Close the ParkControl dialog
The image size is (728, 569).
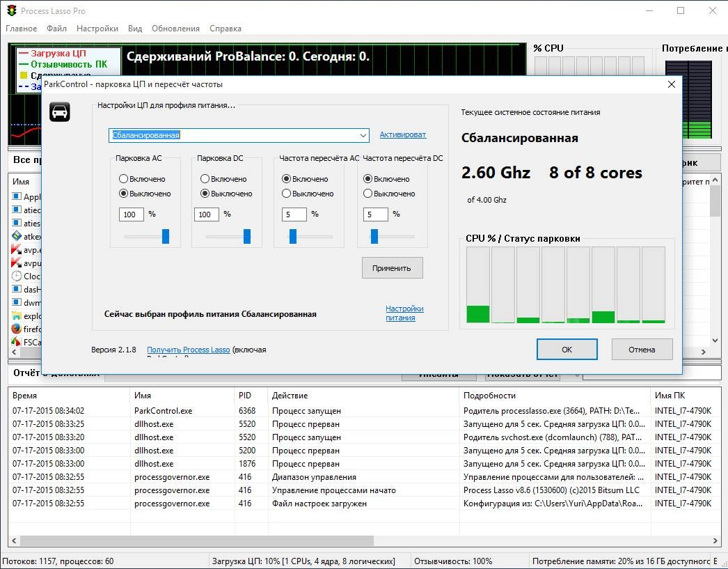tap(672, 84)
